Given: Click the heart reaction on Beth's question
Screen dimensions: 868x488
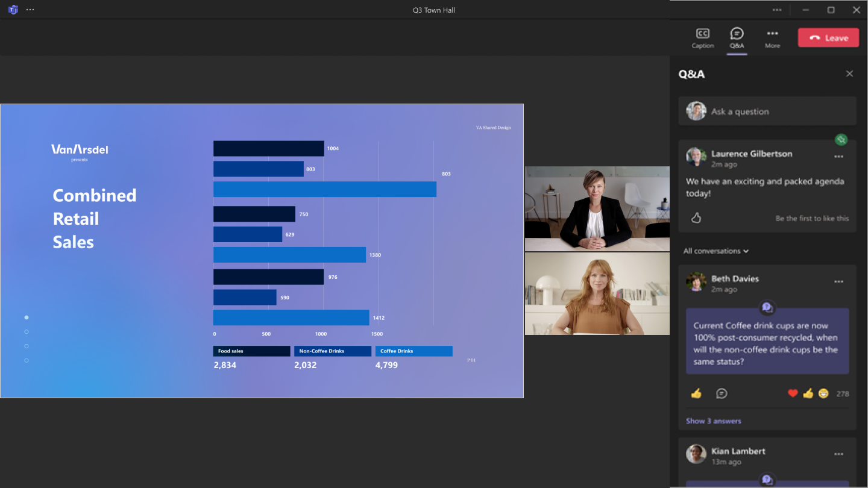Looking at the screenshot, I should tap(793, 393).
